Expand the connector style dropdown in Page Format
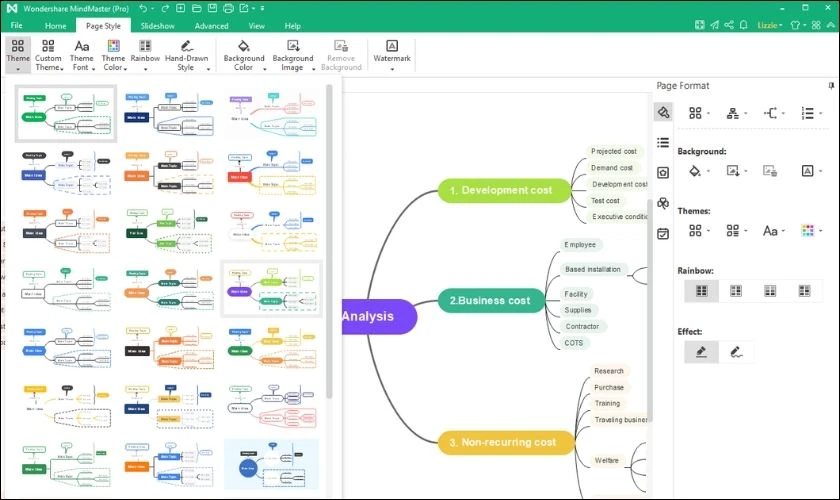Screen dimensions: 840x500 pos(774,113)
